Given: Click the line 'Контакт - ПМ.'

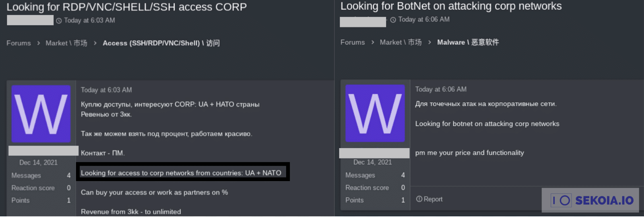Looking at the screenshot, I should 103,153.
